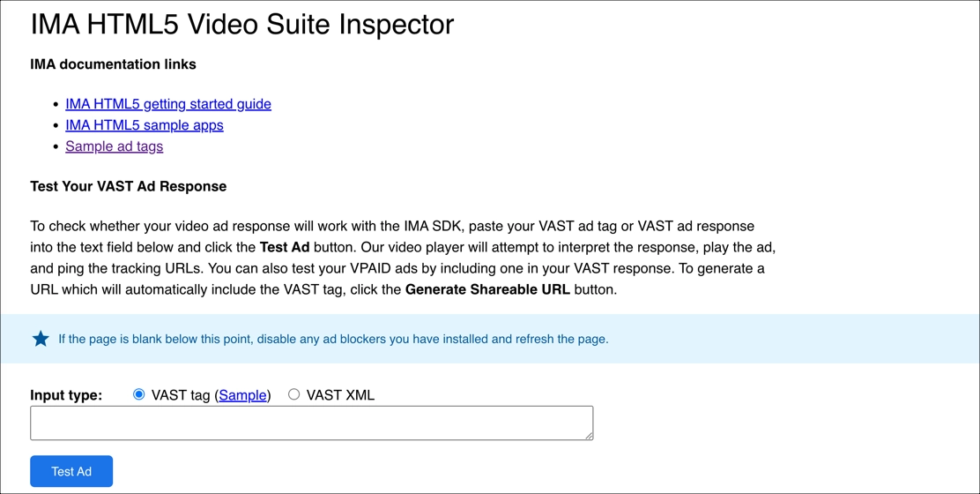This screenshot has height=494, width=980.
Task: Click the star icon in the notice banner
Action: tap(41, 339)
